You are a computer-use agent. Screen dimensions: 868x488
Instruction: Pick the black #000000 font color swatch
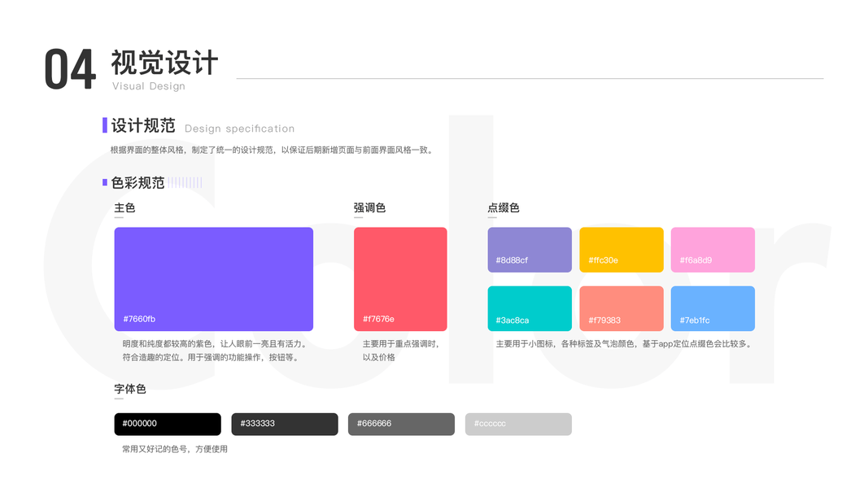[x=168, y=424]
